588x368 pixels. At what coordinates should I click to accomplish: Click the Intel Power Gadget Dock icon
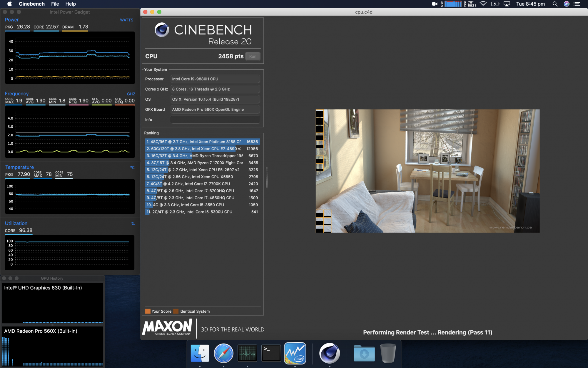click(x=295, y=353)
